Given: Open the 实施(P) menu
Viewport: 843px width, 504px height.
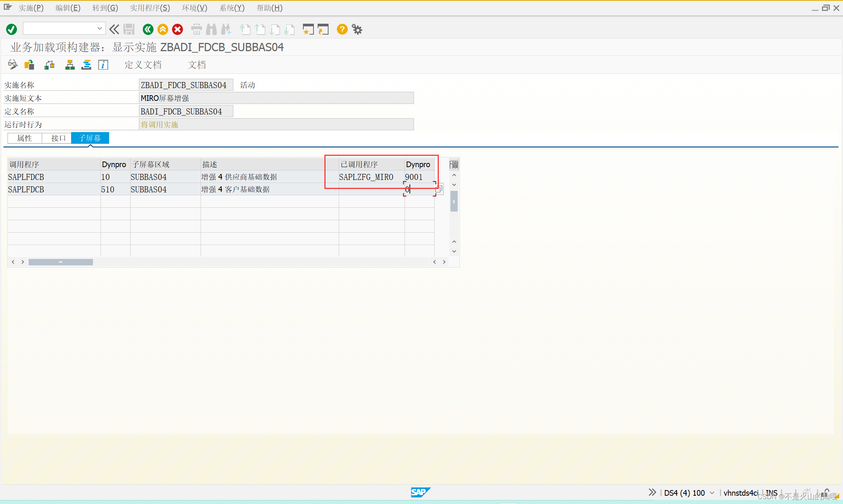Looking at the screenshot, I should [31, 8].
